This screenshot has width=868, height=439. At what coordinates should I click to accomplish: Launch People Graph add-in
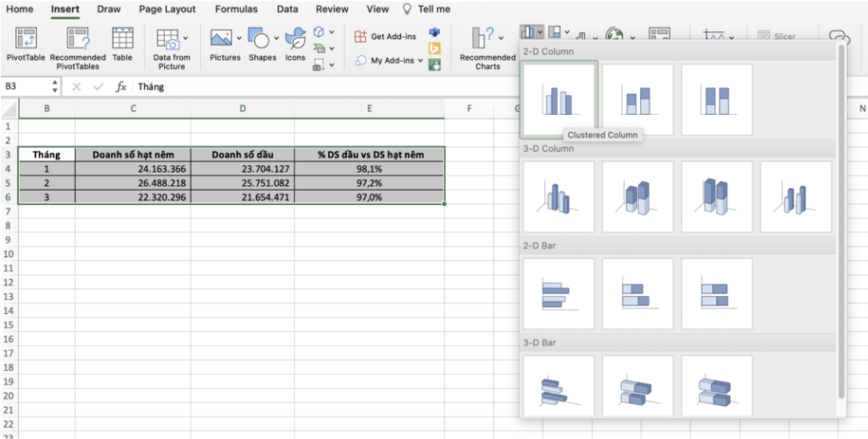coord(434,65)
